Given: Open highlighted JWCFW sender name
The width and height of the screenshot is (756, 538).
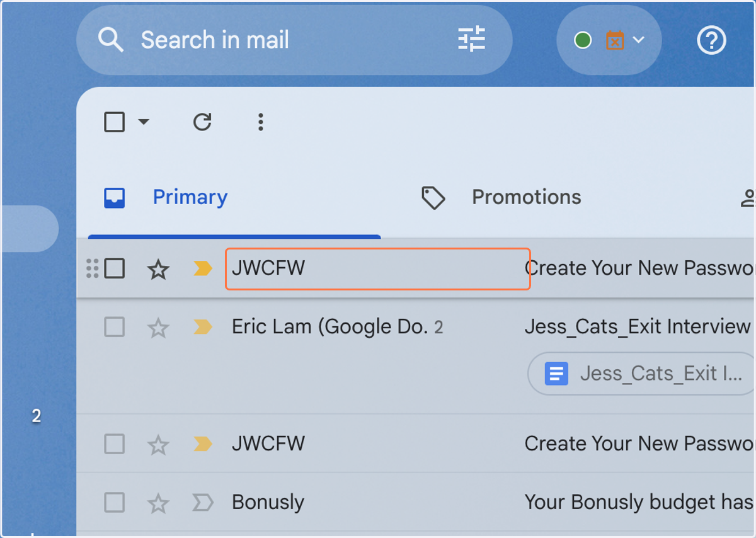Looking at the screenshot, I should click(x=268, y=268).
